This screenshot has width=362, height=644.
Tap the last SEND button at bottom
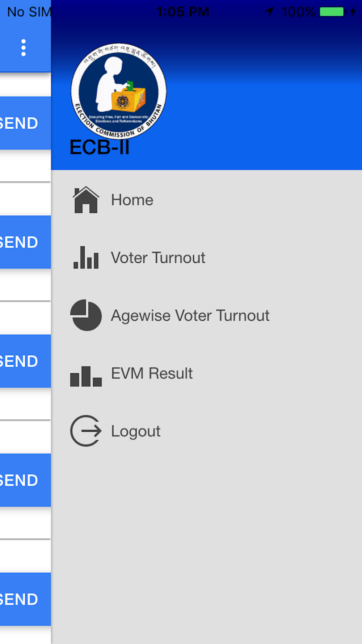(25, 599)
